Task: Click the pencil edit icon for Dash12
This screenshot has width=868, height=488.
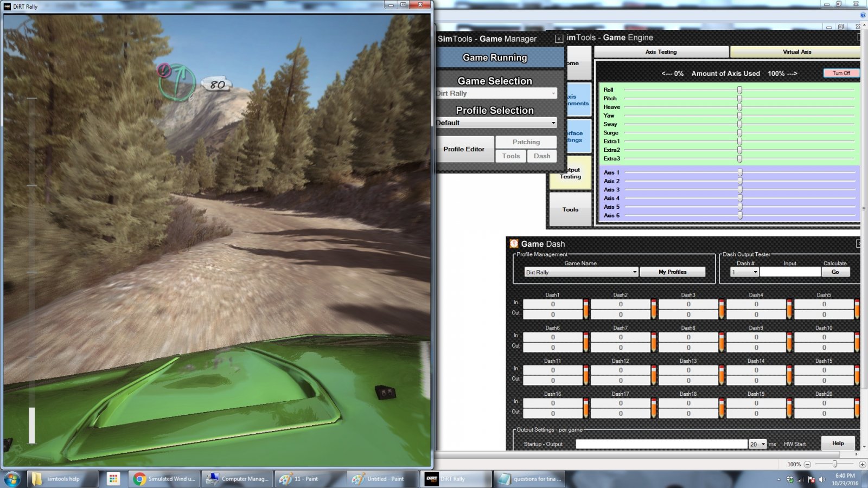Action: 654,375
